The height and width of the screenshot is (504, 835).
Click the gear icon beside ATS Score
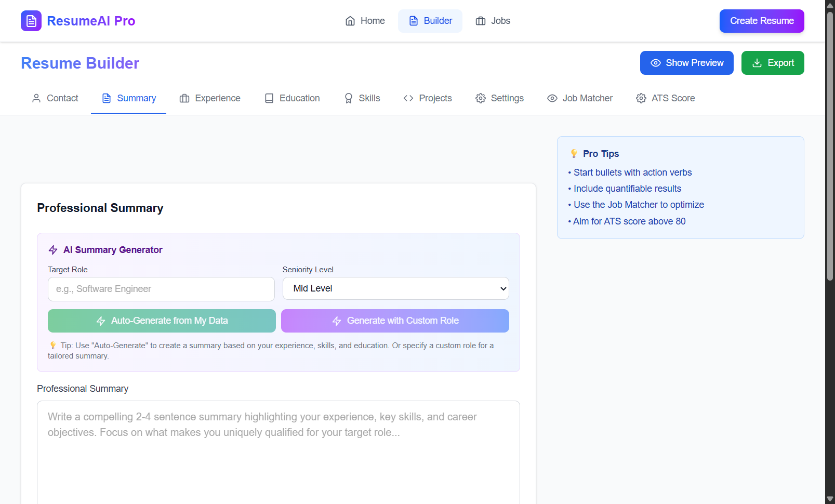coord(641,98)
